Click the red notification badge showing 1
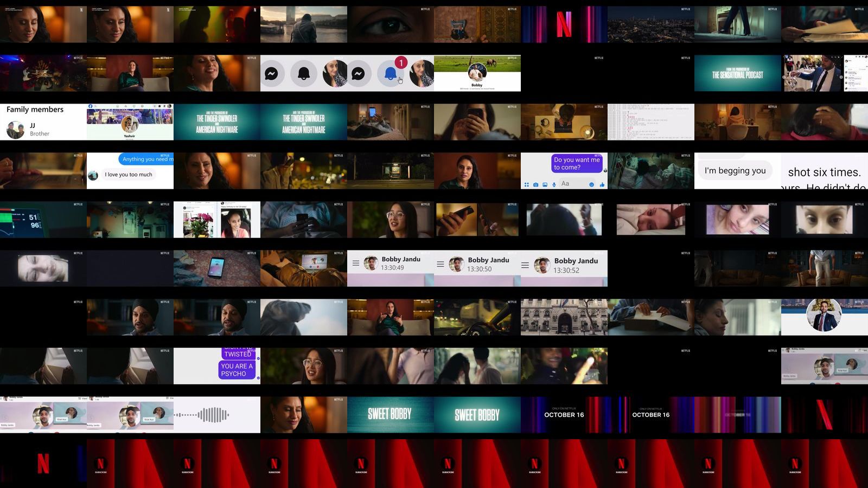The width and height of the screenshot is (868, 488). tap(401, 63)
